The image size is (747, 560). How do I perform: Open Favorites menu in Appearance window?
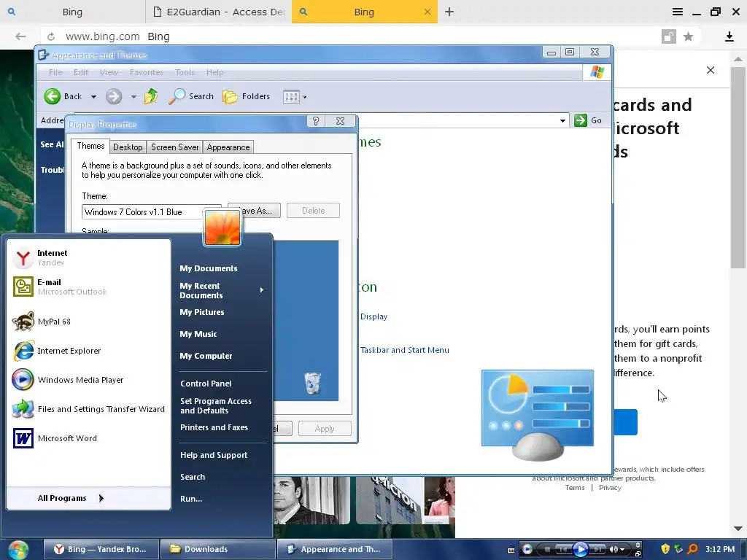pyautogui.click(x=146, y=72)
